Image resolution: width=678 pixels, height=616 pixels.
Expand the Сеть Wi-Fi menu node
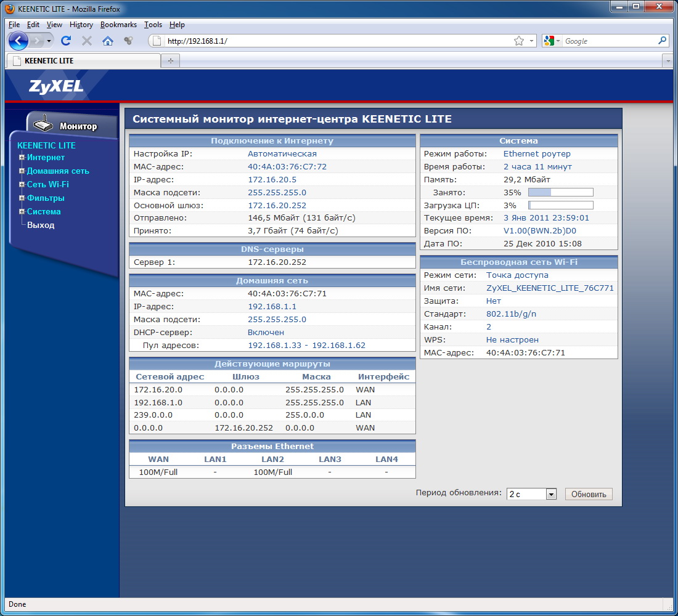(22, 185)
